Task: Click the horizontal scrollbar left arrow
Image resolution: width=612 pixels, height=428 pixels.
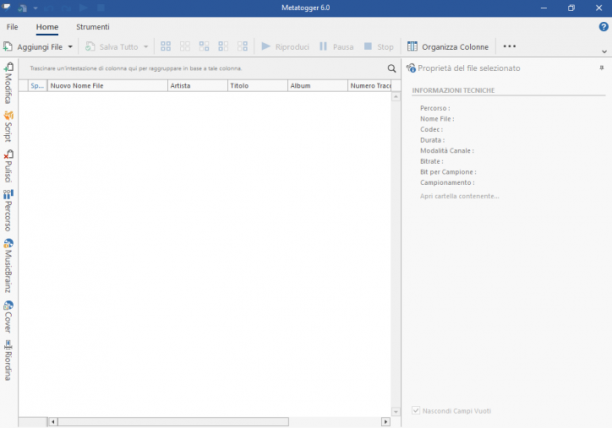Action: click(x=53, y=422)
